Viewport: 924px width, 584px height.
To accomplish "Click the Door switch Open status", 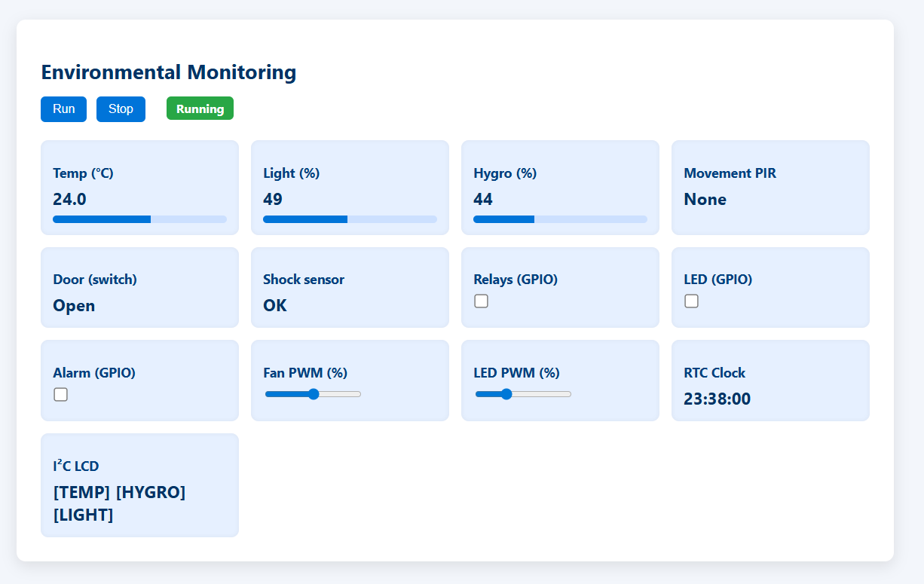I will tap(74, 306).
